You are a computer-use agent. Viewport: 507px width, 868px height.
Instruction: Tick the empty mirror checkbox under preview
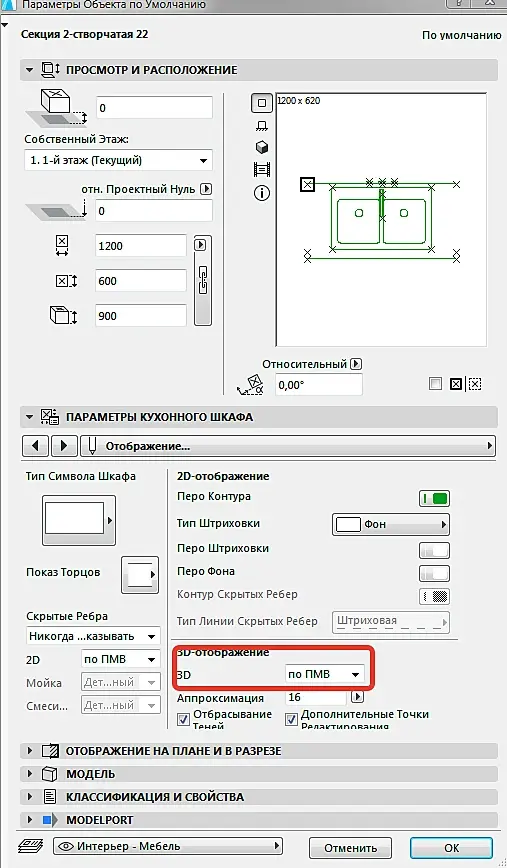[x=436, y=384]
